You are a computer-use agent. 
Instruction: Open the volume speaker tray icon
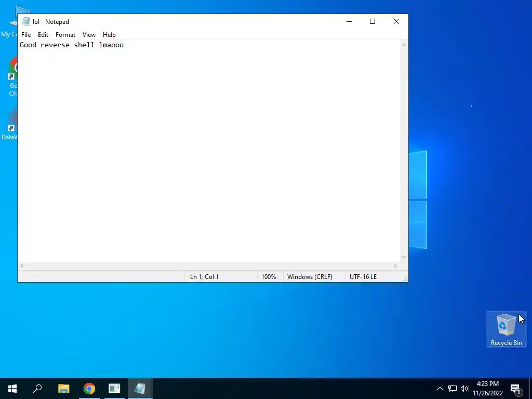[x=464, y=389]
